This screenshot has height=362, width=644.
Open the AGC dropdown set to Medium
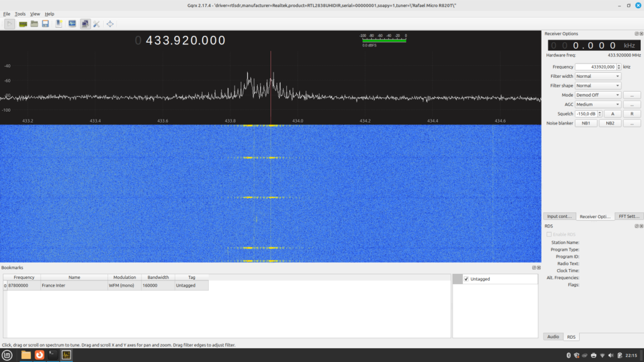[x=597, y=104]
